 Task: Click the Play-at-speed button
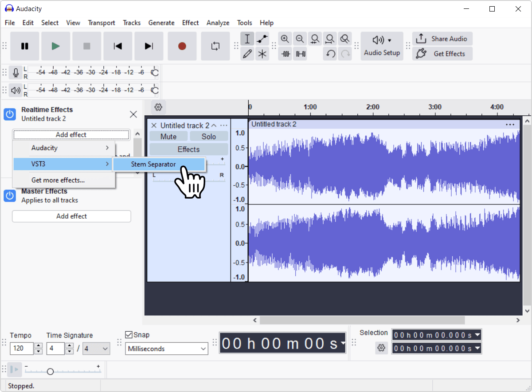[x=15, y=369]
